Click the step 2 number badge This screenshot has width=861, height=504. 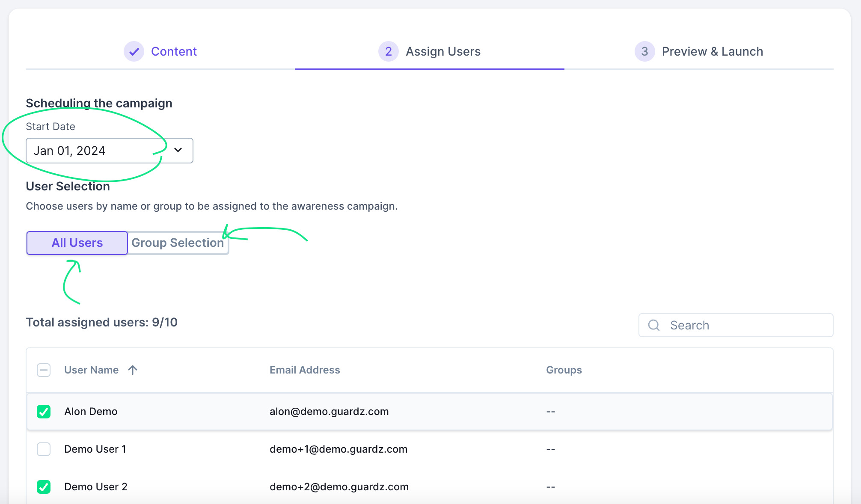pyautogui.click(x=388, y=51)
